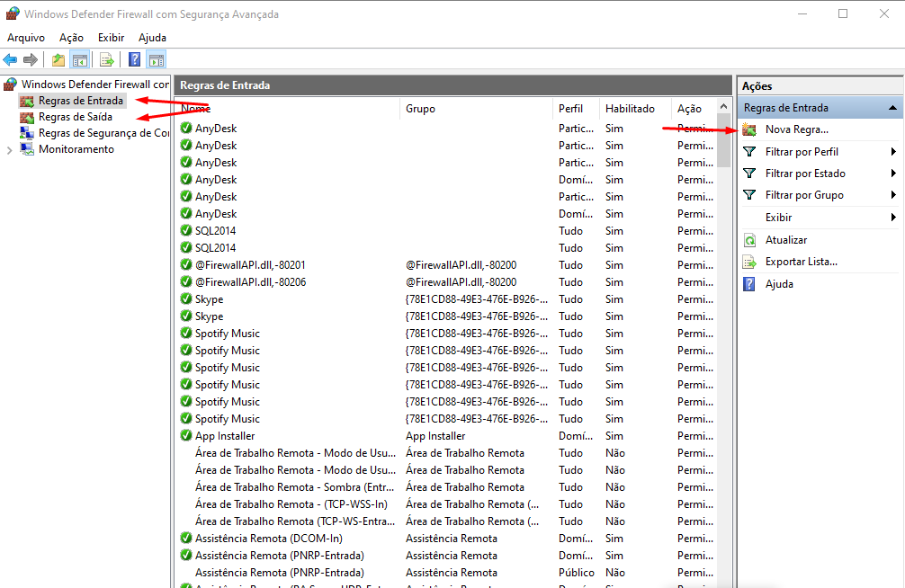Expand the Monitoramento tree node
Image resolution: width=905 pixels, height=588 pixels.
click(9, 150)
